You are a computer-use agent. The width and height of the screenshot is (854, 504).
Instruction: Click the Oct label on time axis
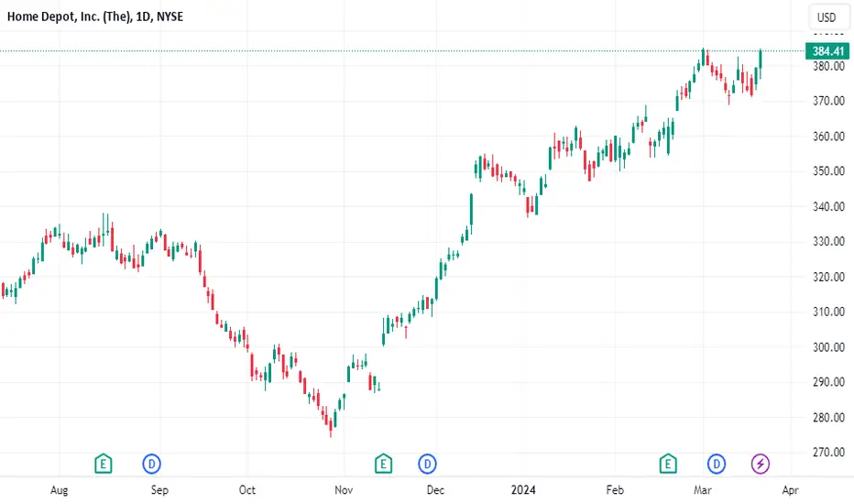(x=246, y=490)
